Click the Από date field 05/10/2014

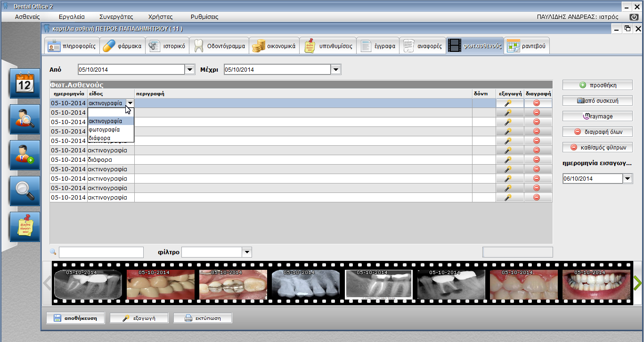point(131,70)
